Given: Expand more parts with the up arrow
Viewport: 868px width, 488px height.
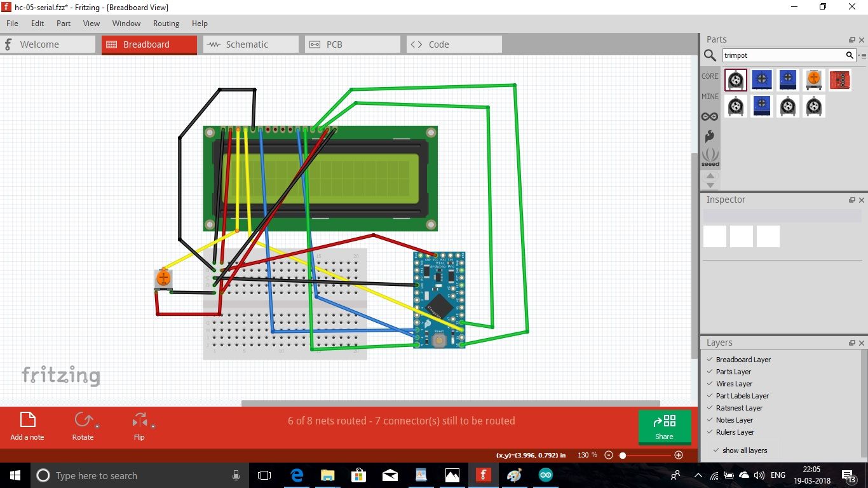Looking at the screenshot, I should pos(710,177).
